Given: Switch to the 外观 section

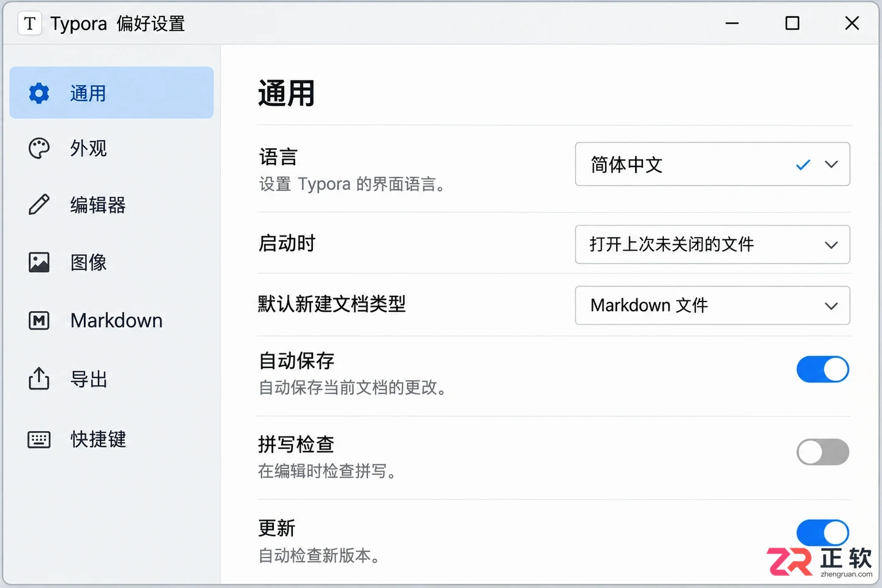Looking at the screenshot, I should point(111,148).
